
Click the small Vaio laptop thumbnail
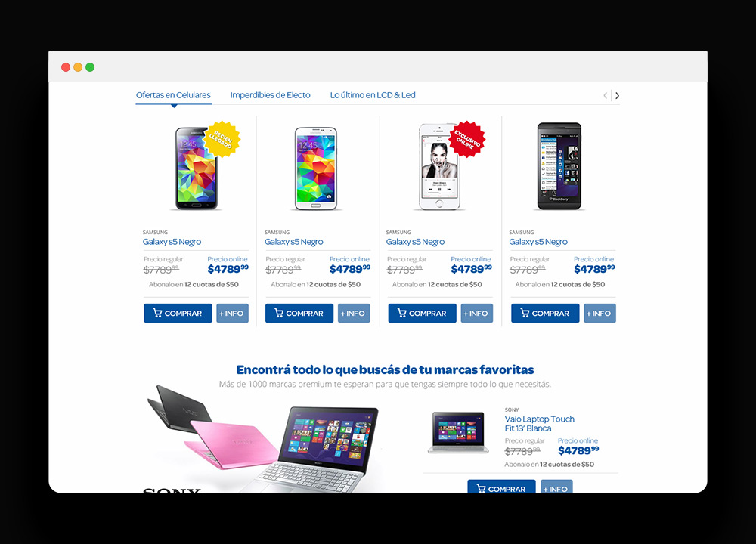pyautogui.click(x=457, y=432)
